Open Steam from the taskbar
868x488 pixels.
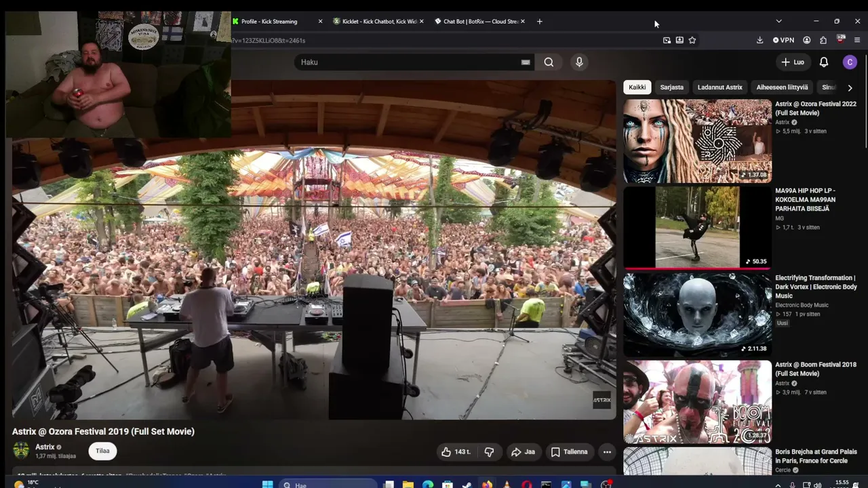467,485
